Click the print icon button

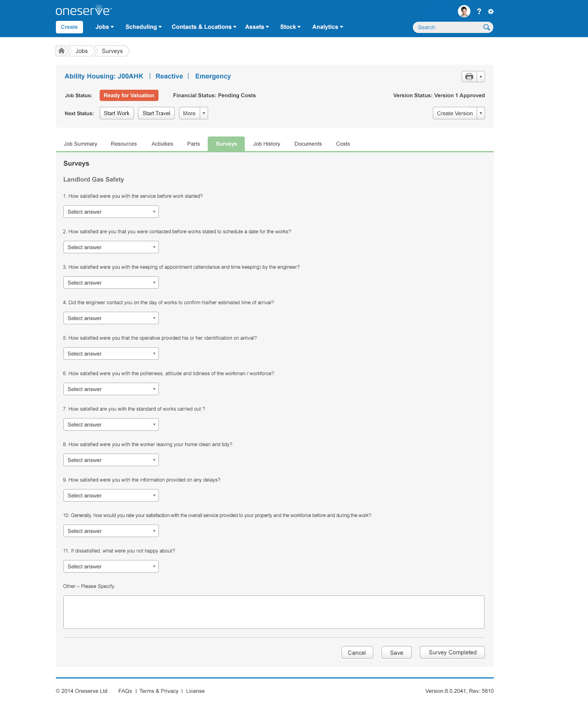click(x=469, y=77)
